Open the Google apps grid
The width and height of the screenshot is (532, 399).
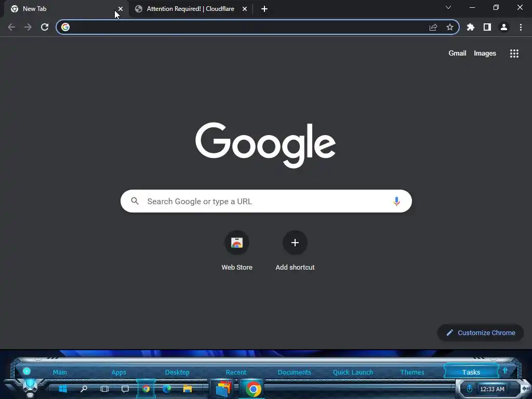click(514, 54)
